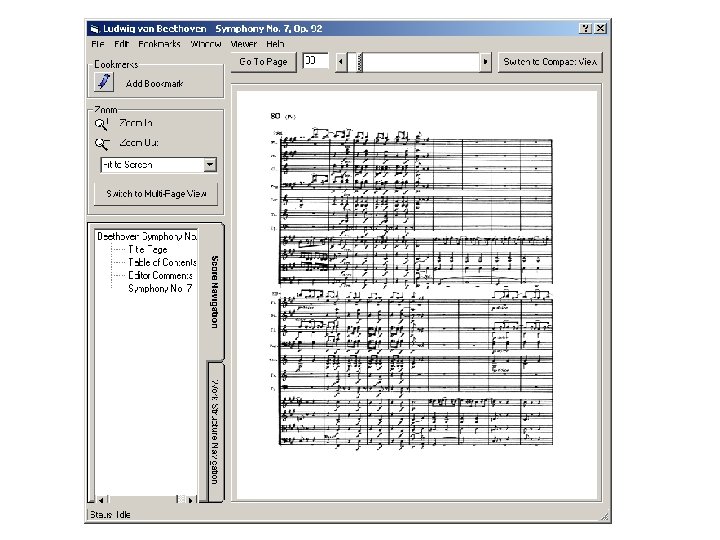Click the title bar help question-mark button

[x=585, y=28]
